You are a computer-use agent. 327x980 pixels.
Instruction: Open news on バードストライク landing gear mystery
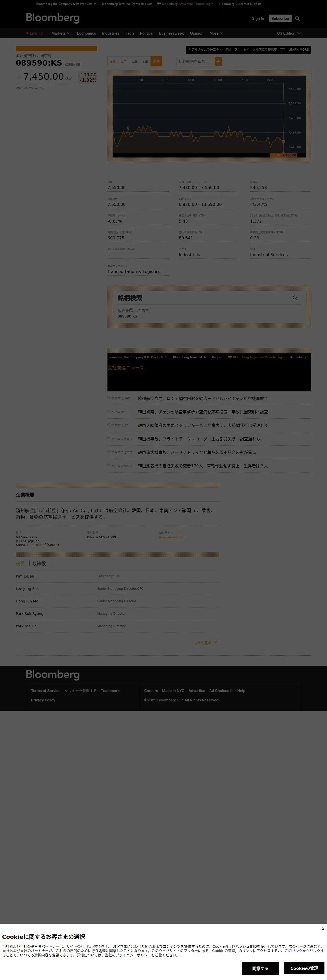(x=197, y=452)
